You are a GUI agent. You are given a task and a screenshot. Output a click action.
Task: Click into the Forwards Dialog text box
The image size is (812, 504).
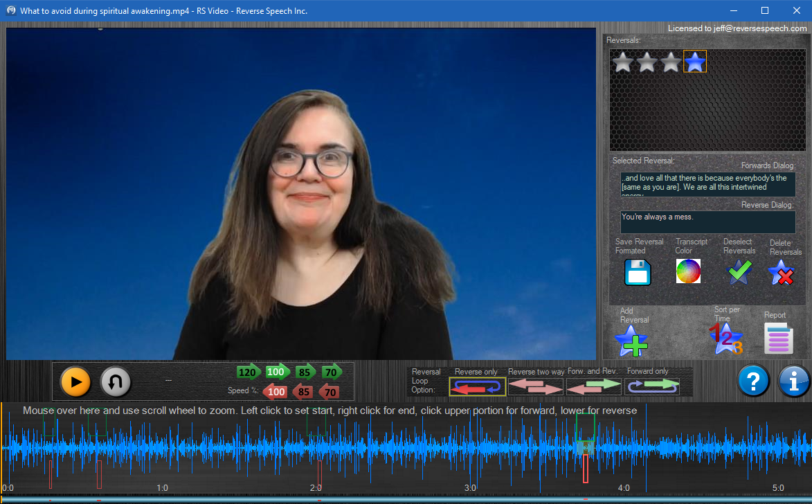click(x=708, y=184)
